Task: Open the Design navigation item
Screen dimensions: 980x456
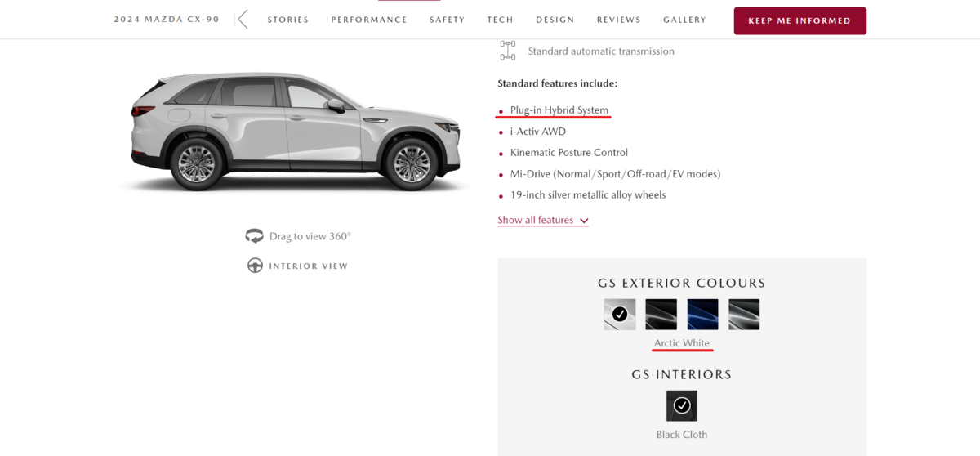Action: pos(555,20)
